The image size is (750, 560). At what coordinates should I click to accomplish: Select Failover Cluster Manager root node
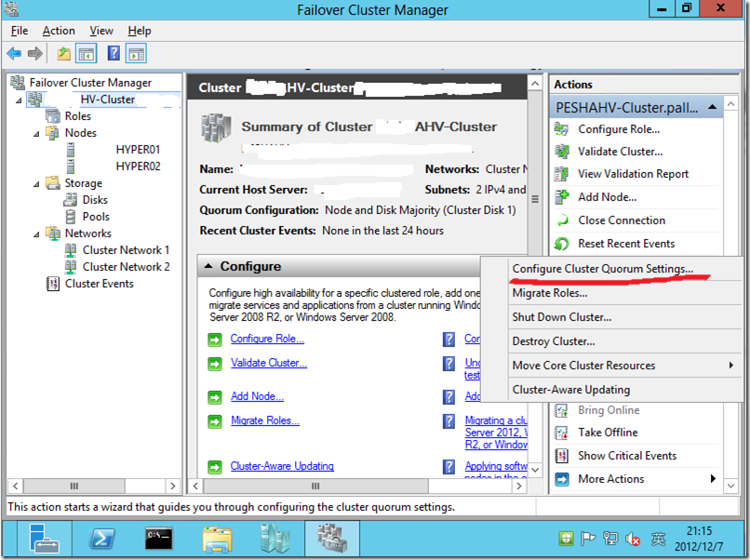coord(90,83)
